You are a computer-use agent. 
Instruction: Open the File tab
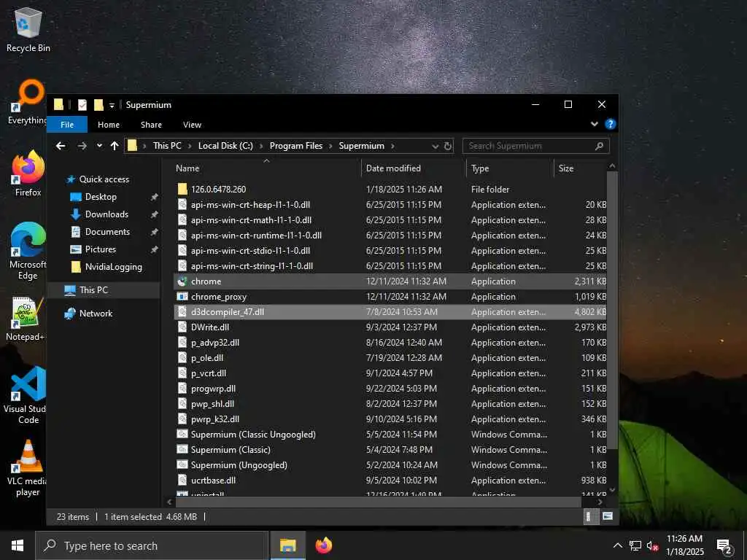coord(67,125)
